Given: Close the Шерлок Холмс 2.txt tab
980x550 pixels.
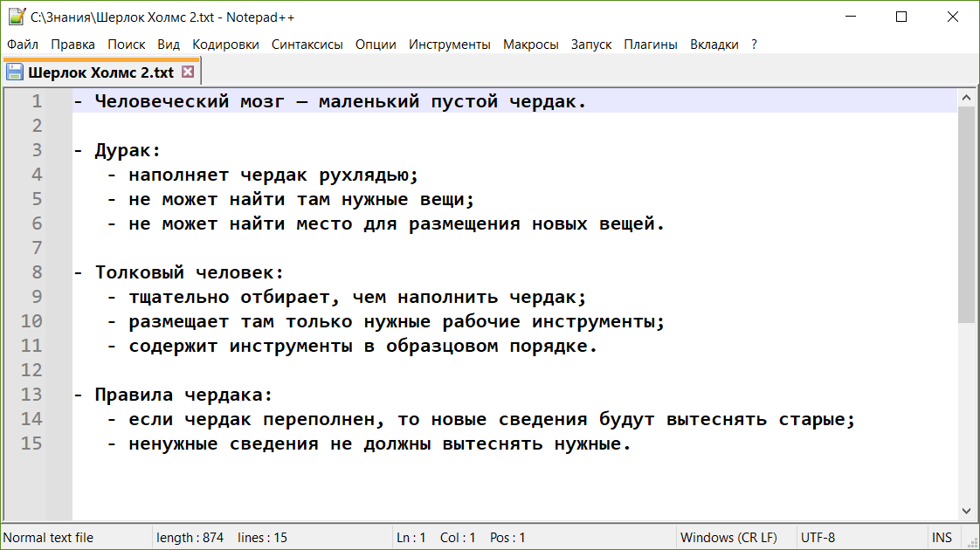Looking at the screenshot, I should pos(188,72).
